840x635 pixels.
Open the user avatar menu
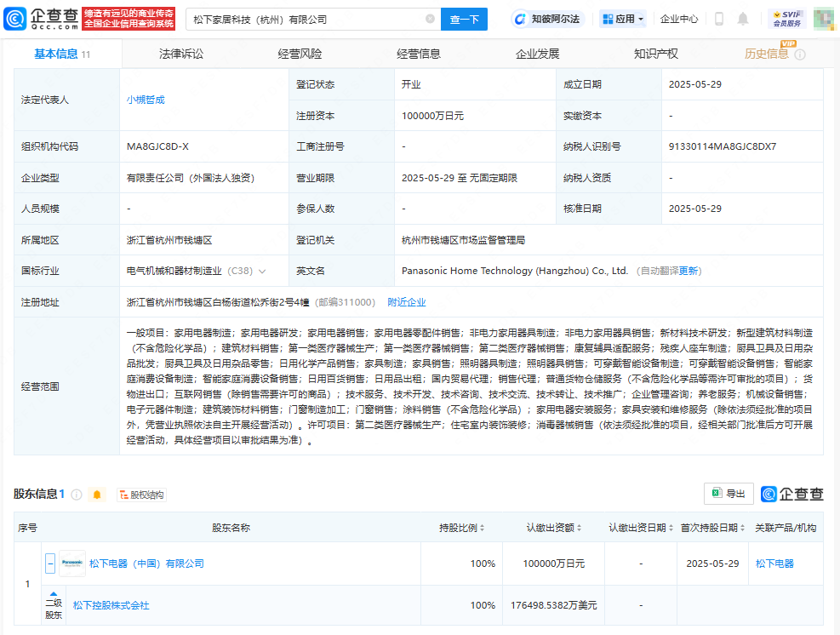823,19
